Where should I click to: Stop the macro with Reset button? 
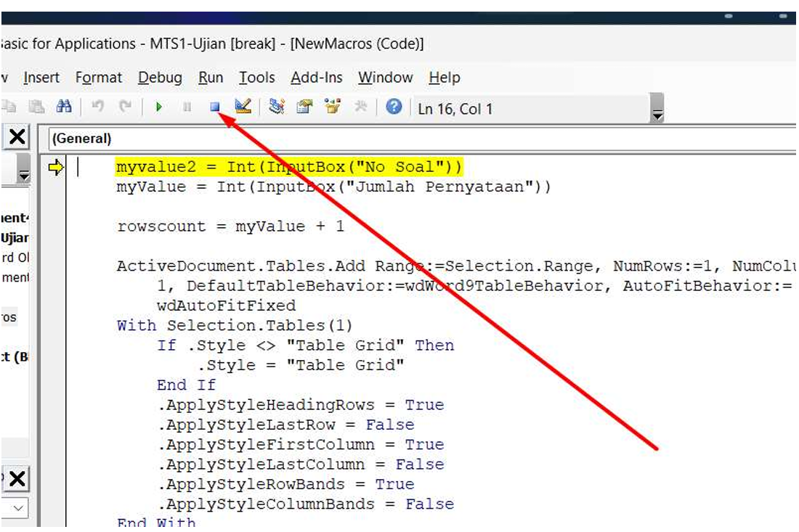pyautogui.click(x=215, y=107)
